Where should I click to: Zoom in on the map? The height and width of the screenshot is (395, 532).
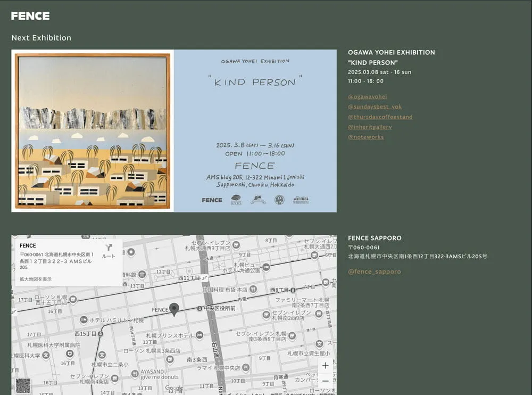tap(325, 366)
